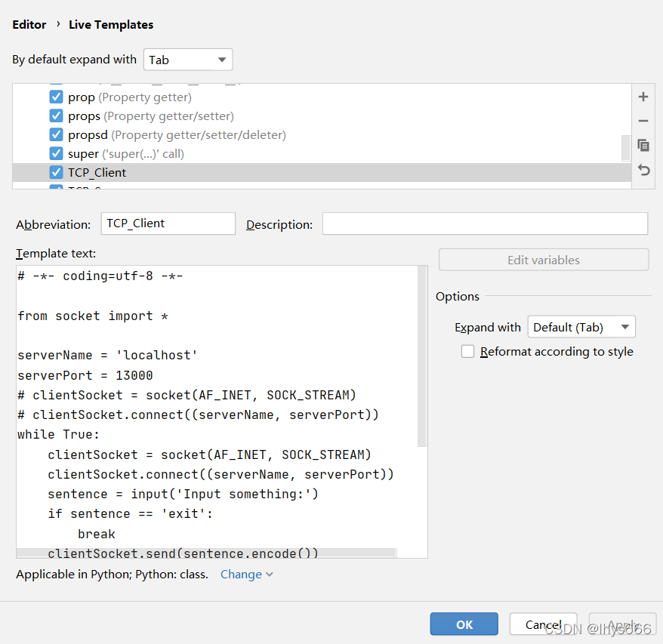Screen dimensions: 663x644
Task: Select Live Templates in the breadcrumb
Action: point(111,25)
